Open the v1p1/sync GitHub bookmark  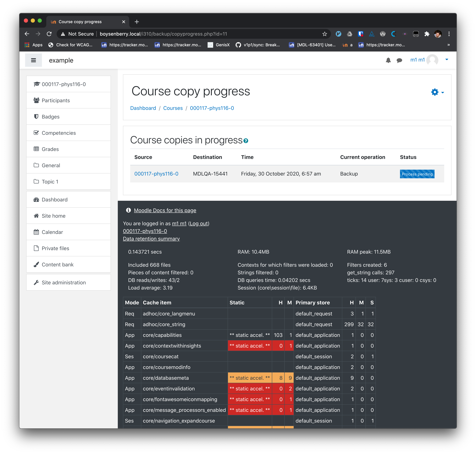[258, 45]
